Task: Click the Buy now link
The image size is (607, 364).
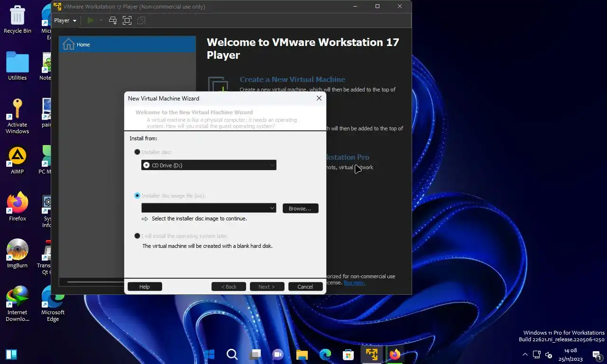Action: 354,282
